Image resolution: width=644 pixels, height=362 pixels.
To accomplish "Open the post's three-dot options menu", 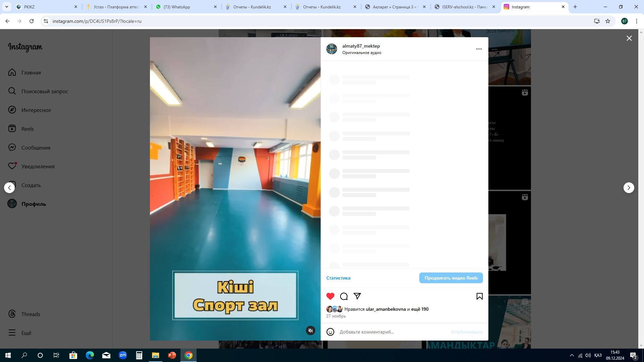I will 479,49.
